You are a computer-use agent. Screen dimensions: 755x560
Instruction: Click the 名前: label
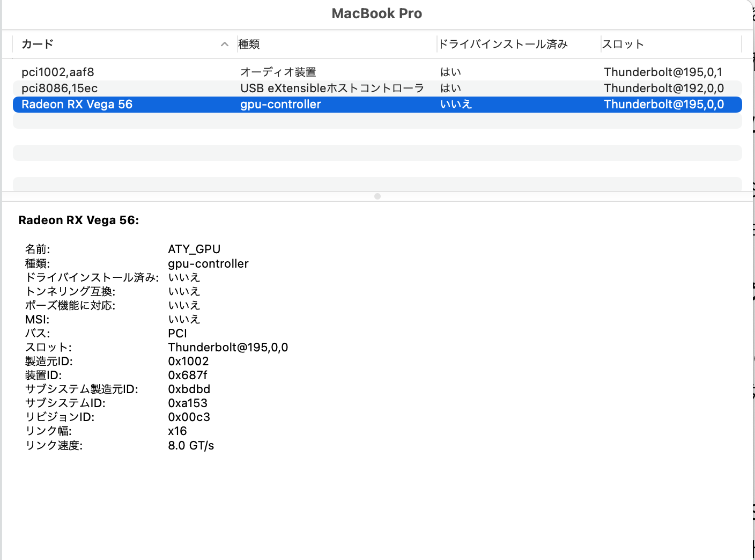click(x=38, y=249)
